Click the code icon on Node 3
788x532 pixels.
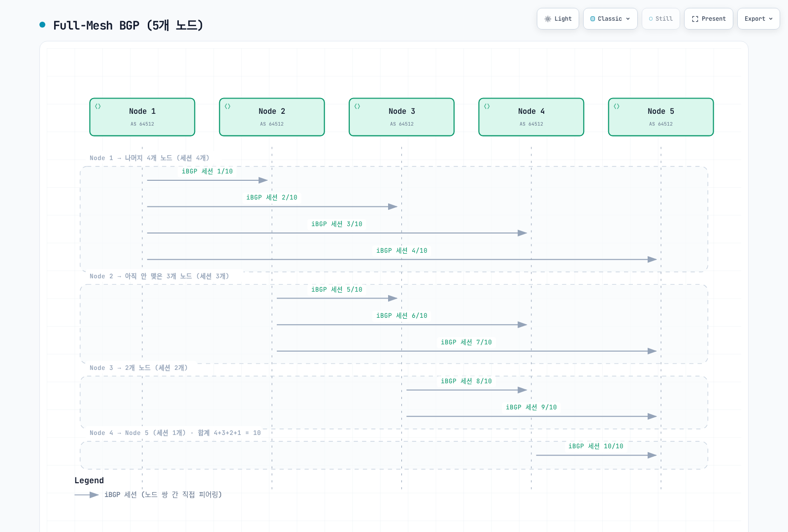click(357, 106)
